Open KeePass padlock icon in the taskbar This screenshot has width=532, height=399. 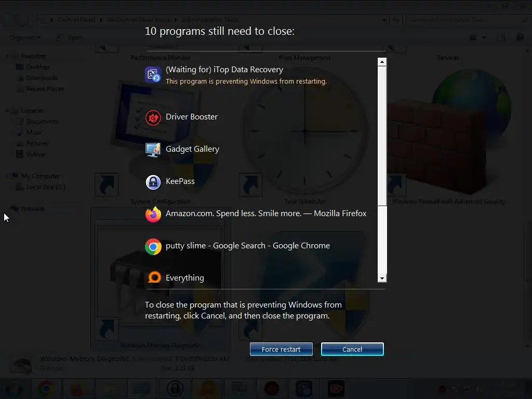tap(175, 389)
